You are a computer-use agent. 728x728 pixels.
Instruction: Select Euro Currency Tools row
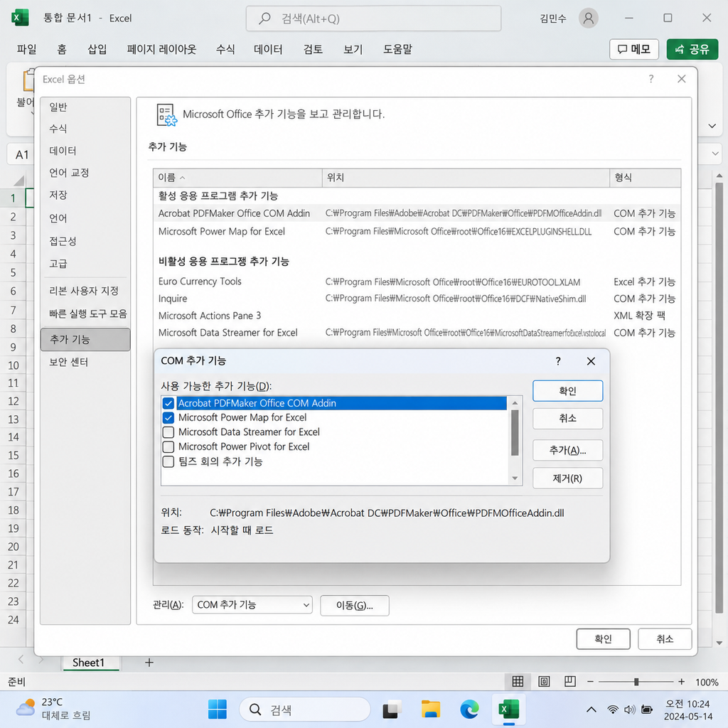[417, 282]
